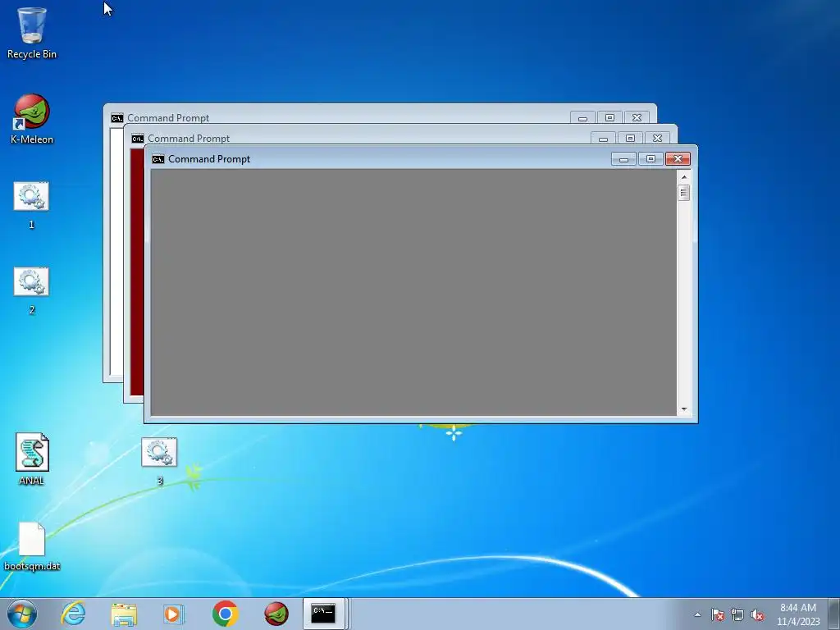Close the front Command Prompt window
The height and width of the screenshot is (630, 840).
(x=678, y=159)
